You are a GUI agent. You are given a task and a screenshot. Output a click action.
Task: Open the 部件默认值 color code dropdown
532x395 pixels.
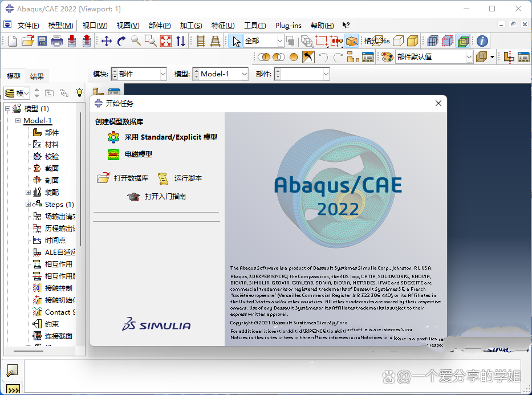click(x=434, y=57)
